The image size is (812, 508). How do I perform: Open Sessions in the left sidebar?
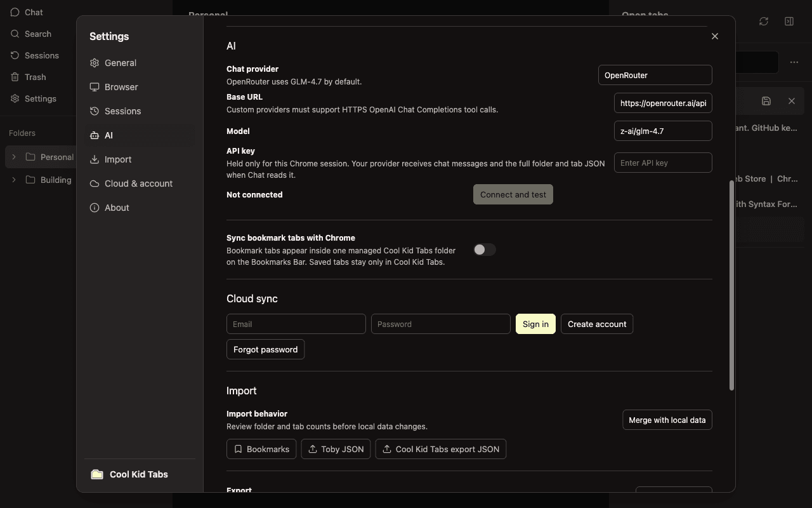coord(41,55)
